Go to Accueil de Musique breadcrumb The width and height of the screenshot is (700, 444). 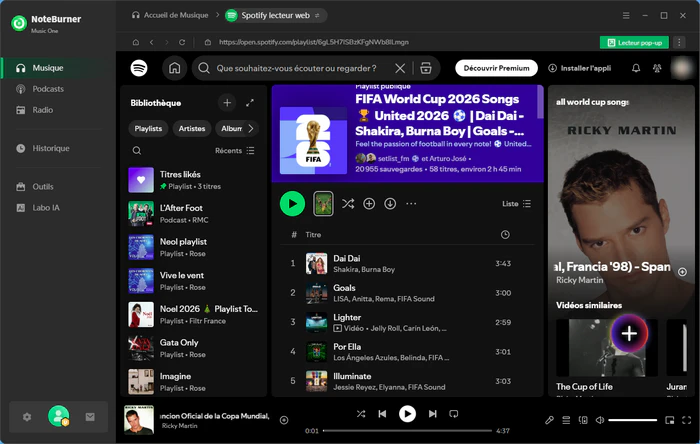[x=170, y=16]
